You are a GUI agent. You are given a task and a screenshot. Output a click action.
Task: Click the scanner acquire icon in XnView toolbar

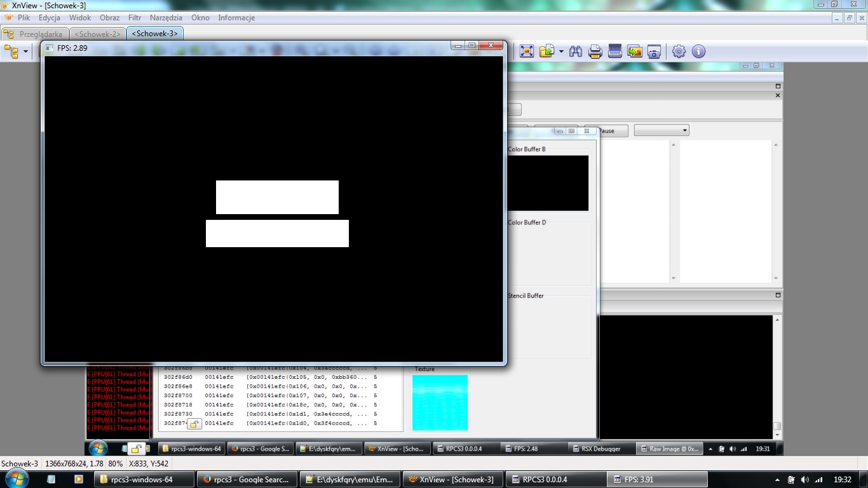tap(614, 51)
